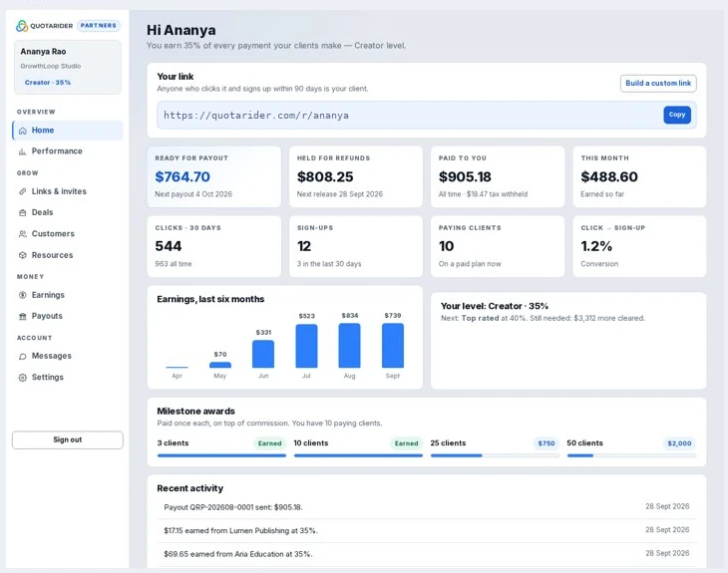728x573 pixels.
Task: Open account Settings
Action: pos(68,378)
